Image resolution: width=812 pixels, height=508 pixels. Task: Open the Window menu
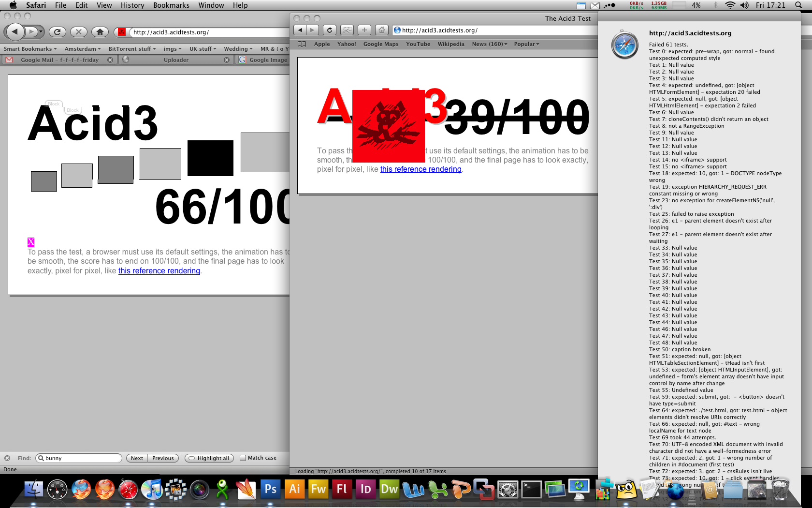point(211,5)
